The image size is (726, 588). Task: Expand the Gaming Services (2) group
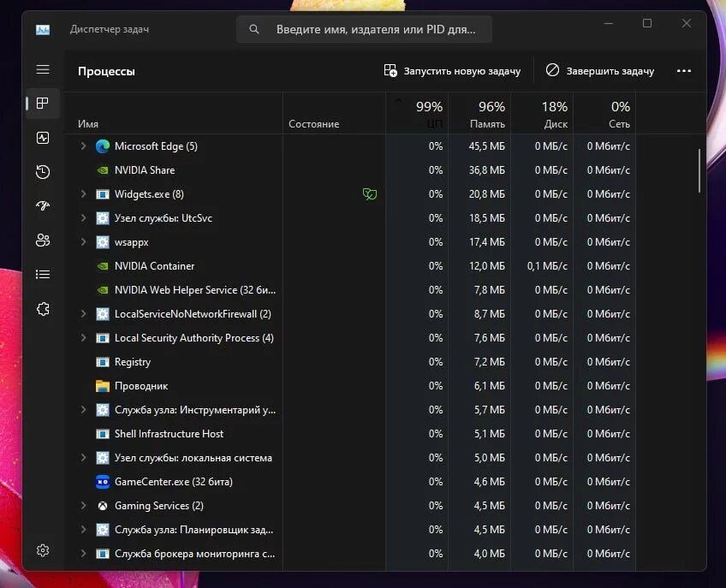pos(83,505)
